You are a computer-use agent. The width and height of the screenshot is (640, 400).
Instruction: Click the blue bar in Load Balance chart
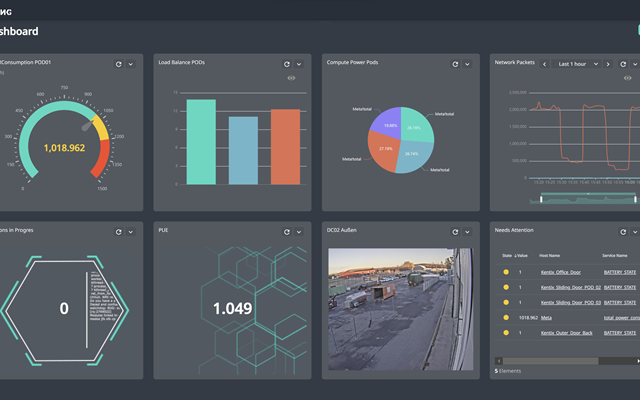(243, 151)
